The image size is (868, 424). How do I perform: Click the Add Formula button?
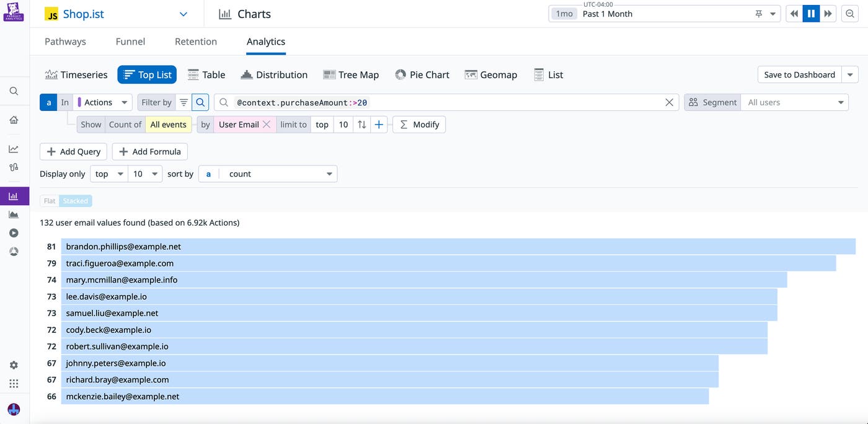point(150,152)
